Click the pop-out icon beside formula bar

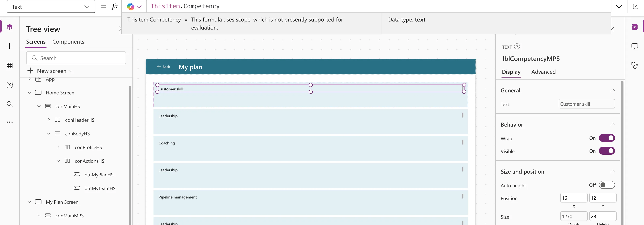(x=636, y=6)
